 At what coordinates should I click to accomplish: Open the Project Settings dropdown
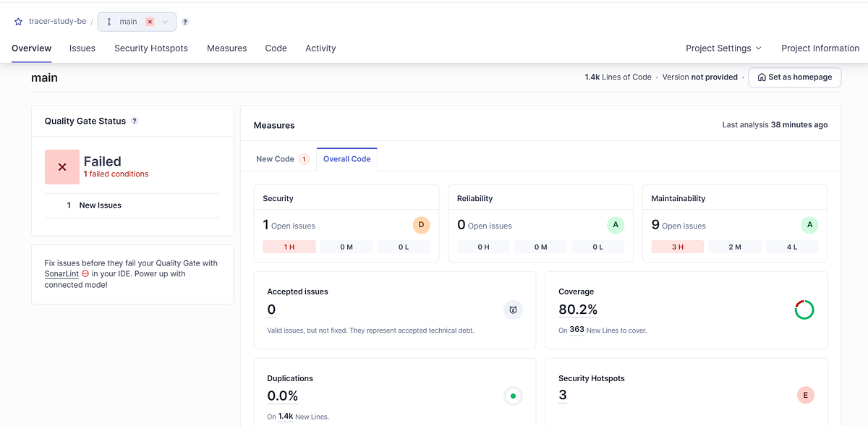click(723, 48)
